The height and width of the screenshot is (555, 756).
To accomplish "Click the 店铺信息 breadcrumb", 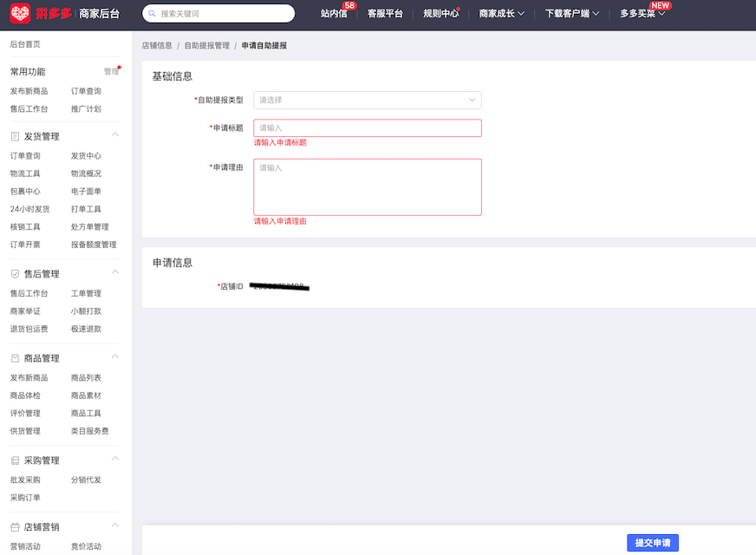I will click(x=157, y=45).
